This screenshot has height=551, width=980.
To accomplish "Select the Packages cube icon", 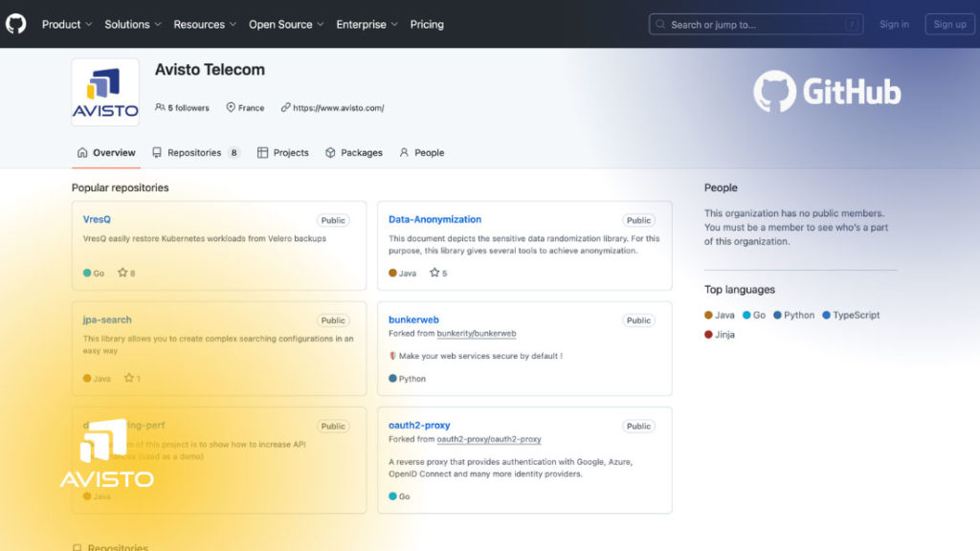I will tap(330, 152).
